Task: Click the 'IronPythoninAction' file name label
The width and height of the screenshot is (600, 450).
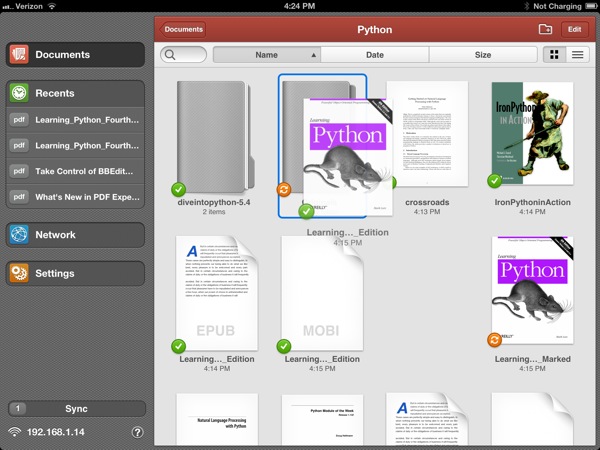Action: click(532, 202)
